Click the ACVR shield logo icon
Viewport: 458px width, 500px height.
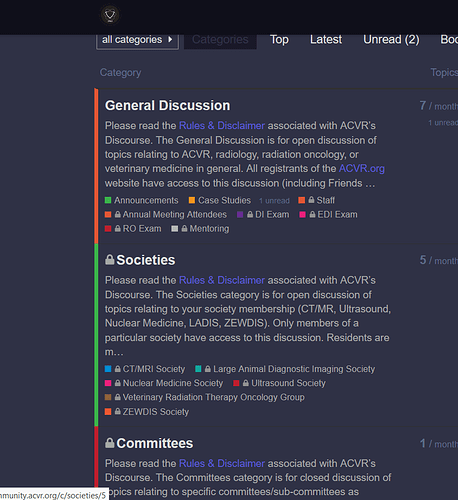click(x=110, y=15)
